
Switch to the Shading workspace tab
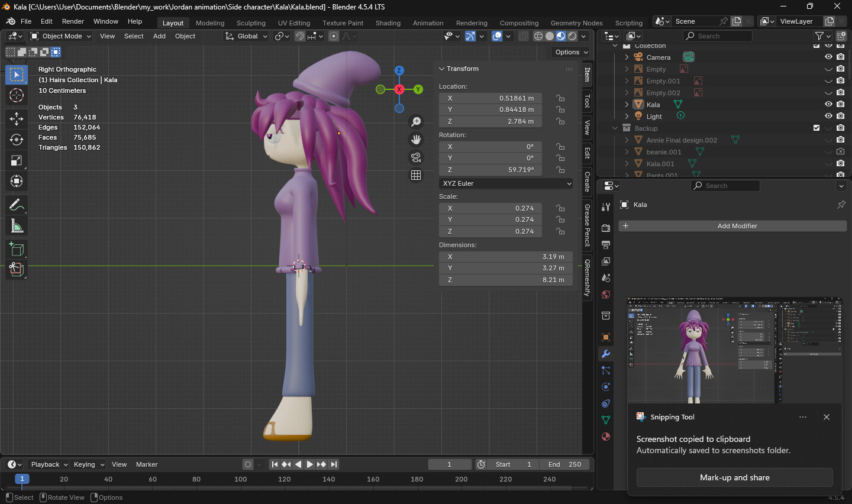tap(388, 23)
